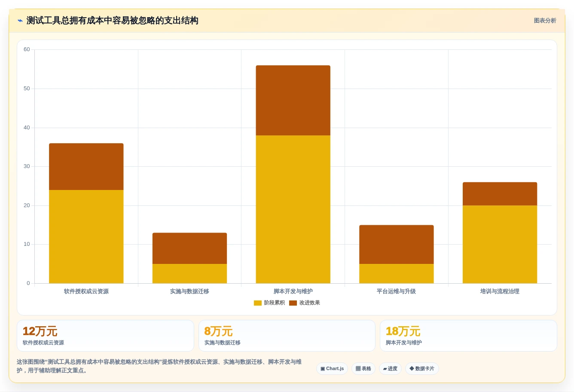This screenshot has width=574, height=392.
Task: Click the 实施与数据迁移 x-axis label
Action: click(x=189, y=291)
